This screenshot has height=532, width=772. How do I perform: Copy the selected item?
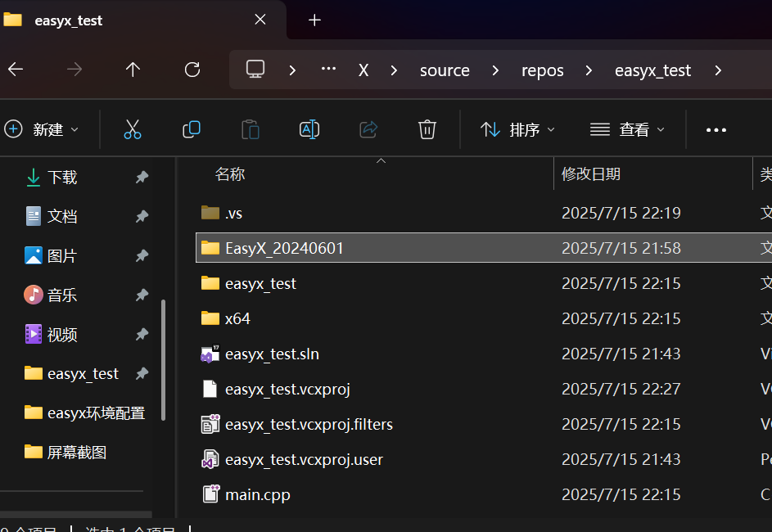click(192, 129)
